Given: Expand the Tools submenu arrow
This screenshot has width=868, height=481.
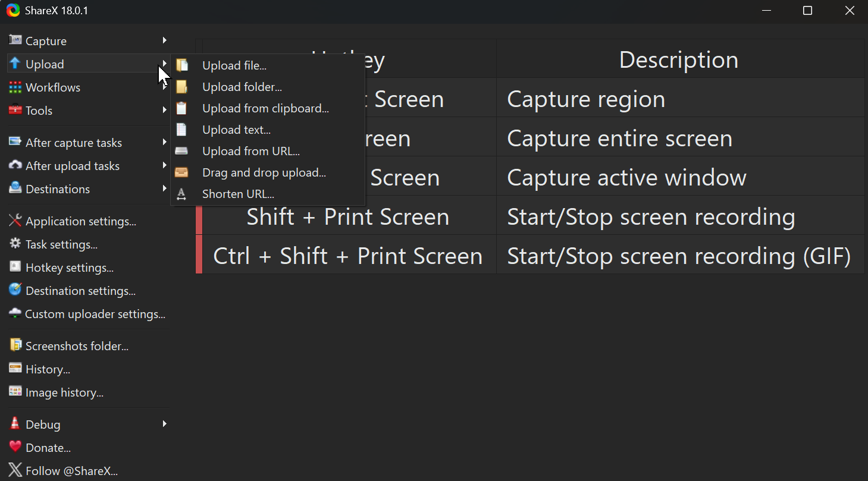Looking at the screenshot, I should [164, 110].
